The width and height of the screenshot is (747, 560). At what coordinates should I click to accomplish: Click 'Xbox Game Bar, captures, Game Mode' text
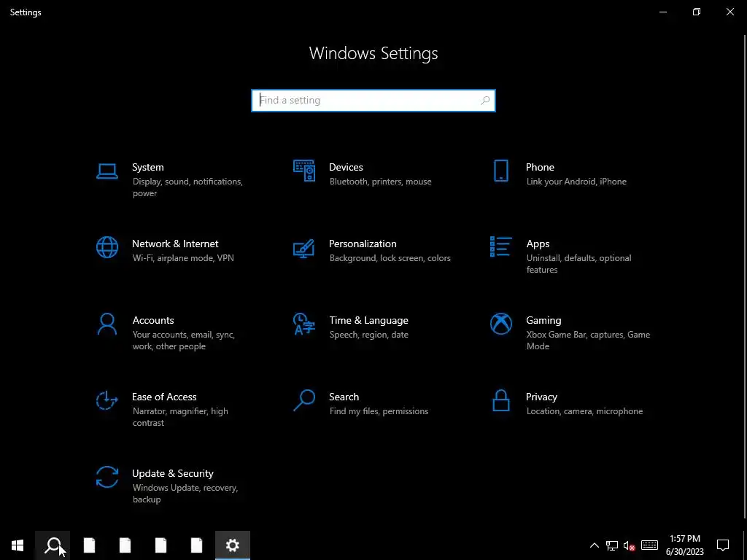[589, 341]
